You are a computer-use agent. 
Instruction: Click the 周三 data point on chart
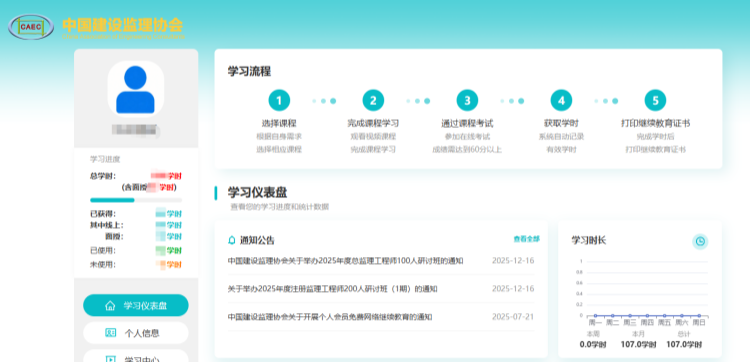click(630, 316)
